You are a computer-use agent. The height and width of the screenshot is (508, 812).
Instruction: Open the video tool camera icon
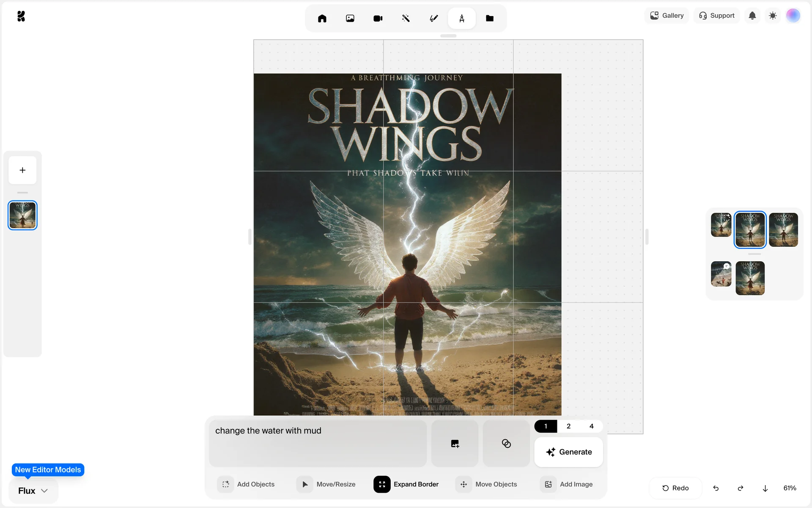378,18
